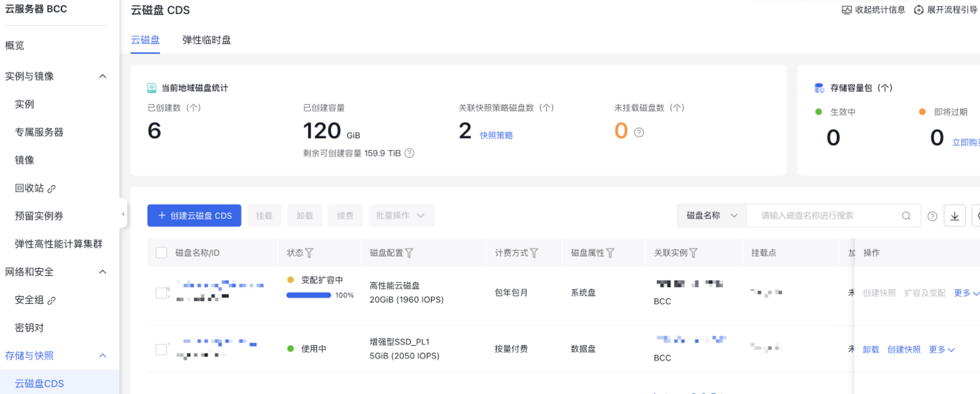The height and width of the screenshot is (394, 980).
Task: Open the 磁盘名称 search type dropdown
Action: coord(712,216)
